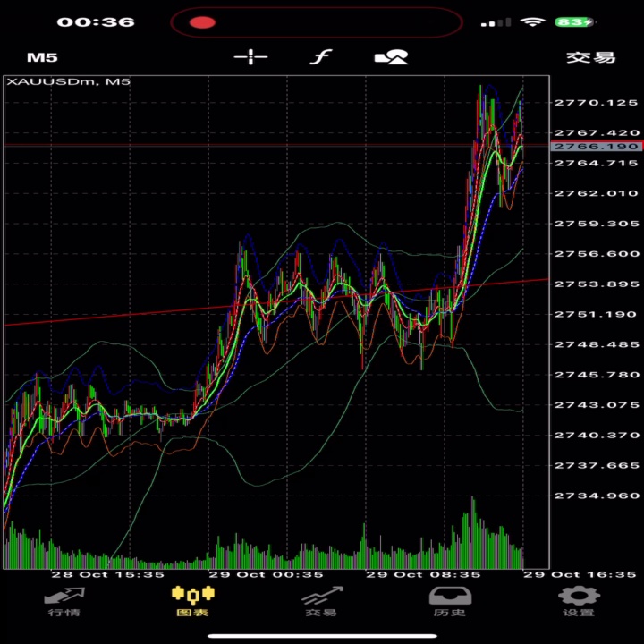Tap the 交易 button at top right
644x644 pixels.
point(591,57)
